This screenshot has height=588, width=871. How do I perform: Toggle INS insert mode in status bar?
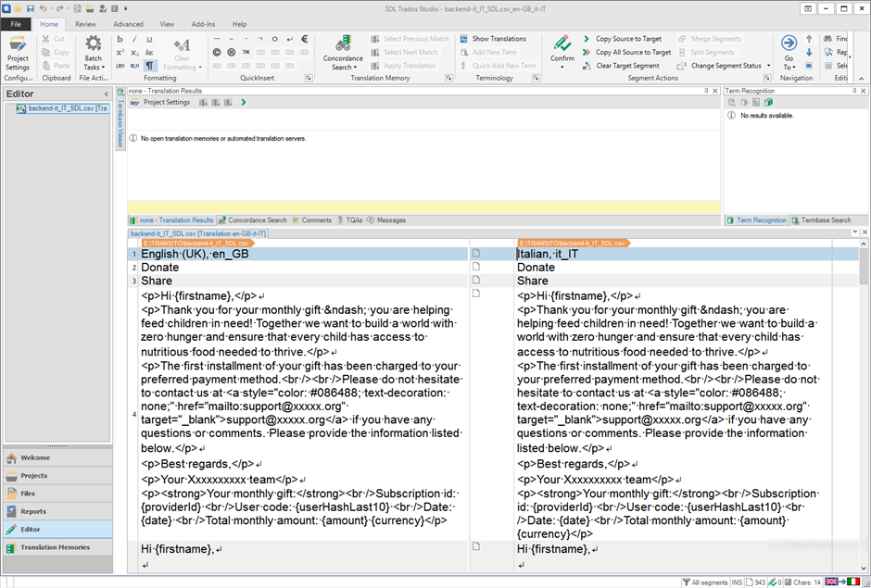[x=737, y=582]
